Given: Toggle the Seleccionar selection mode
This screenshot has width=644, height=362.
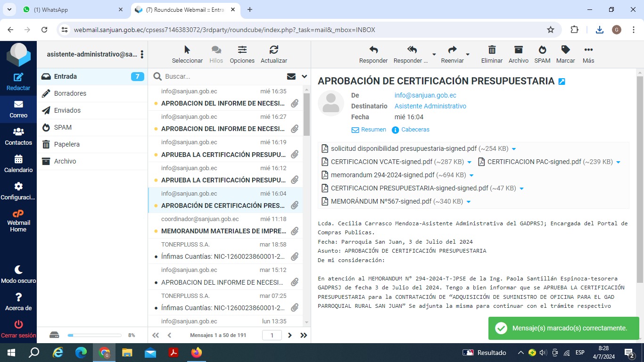Looking at the screenshot, I should click(x=187, y=50).
